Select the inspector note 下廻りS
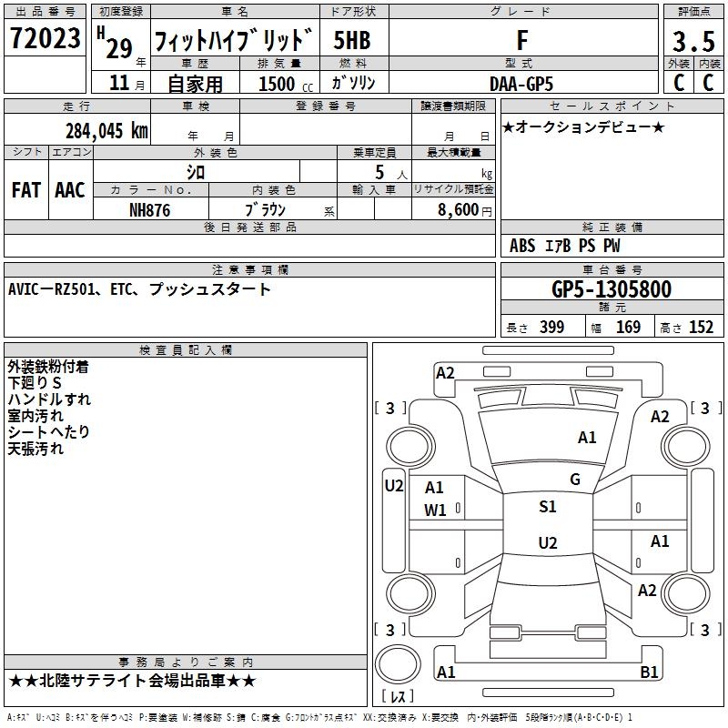 pos(35,383)
